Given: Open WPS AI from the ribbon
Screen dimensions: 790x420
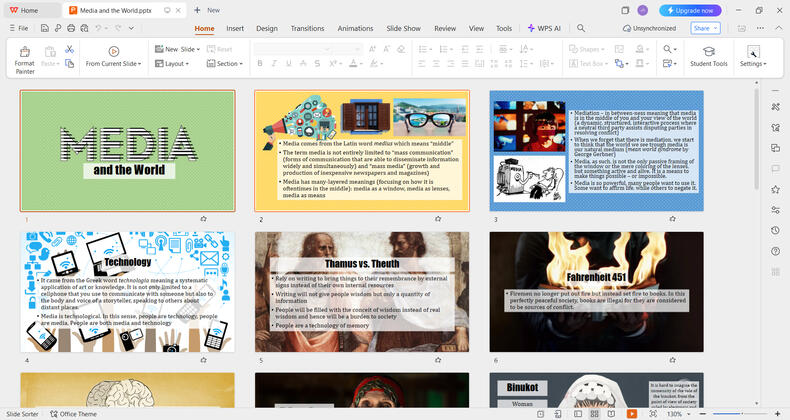Looking at the screenshot, I should [x=544, y=28].
